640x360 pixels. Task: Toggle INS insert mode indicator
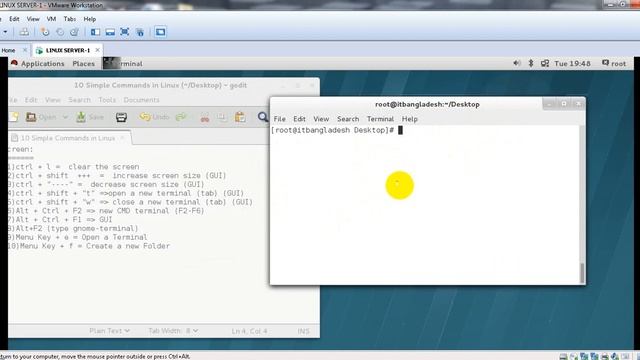tap(303, 331)
